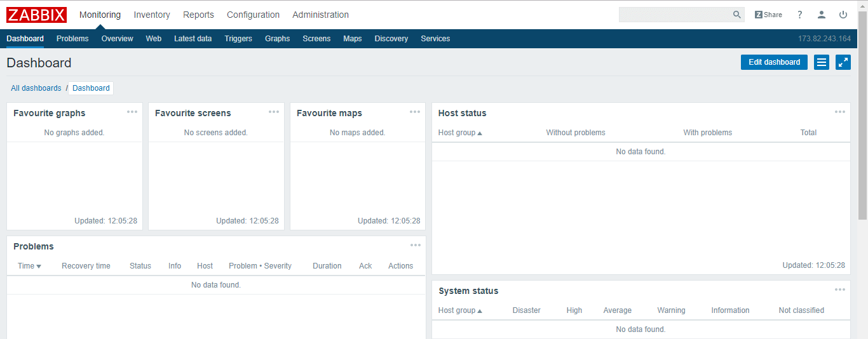Open the All dashboards breadcrumb link
The width and height of the screenshot is (868, 339).
[36, 88]
